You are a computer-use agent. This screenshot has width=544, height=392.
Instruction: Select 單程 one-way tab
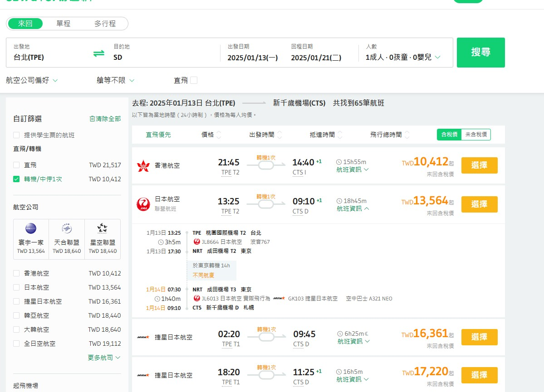(x=63, y=24)
